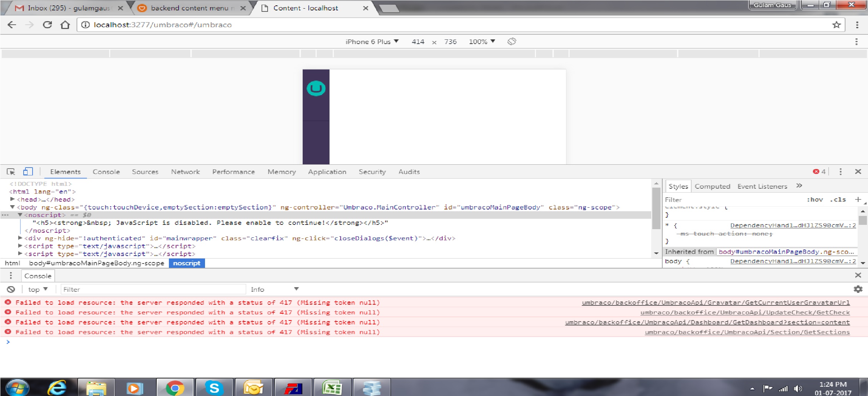Expand the mainwrapper div node
This screenshot has width=868, height=396.
tap(20, 238)
